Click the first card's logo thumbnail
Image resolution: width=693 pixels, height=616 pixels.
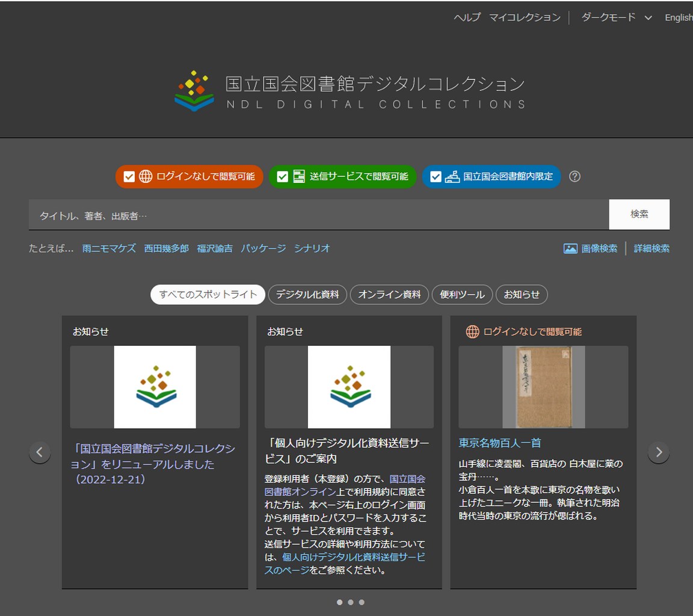click(155, 387)
